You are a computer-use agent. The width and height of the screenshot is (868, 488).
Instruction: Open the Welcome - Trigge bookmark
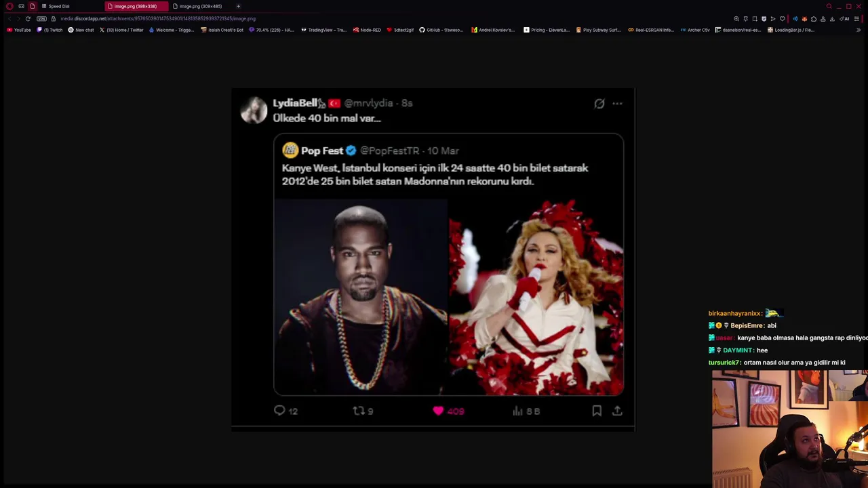coord(172,30)
